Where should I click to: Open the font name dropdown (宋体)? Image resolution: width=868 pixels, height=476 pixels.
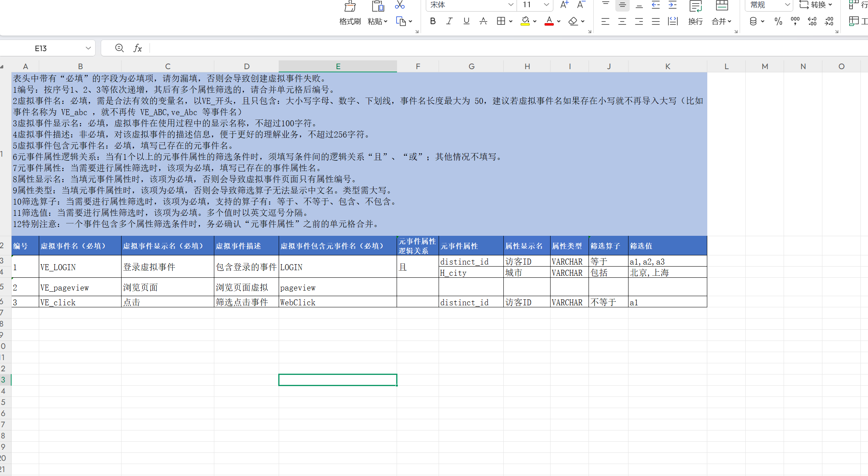511,5
